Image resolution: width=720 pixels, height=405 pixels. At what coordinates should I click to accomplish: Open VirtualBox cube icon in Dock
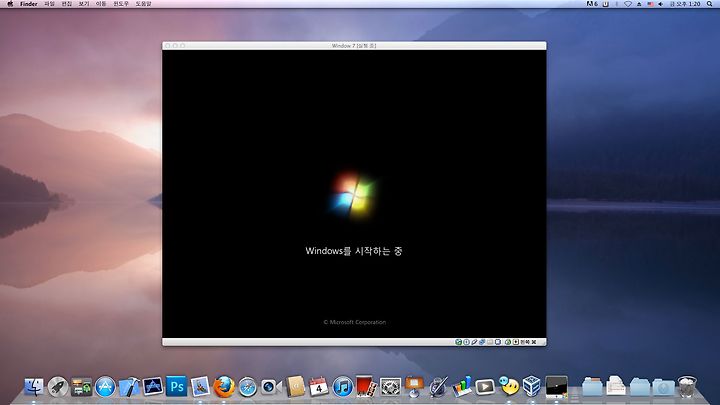[x=532, y=386]
